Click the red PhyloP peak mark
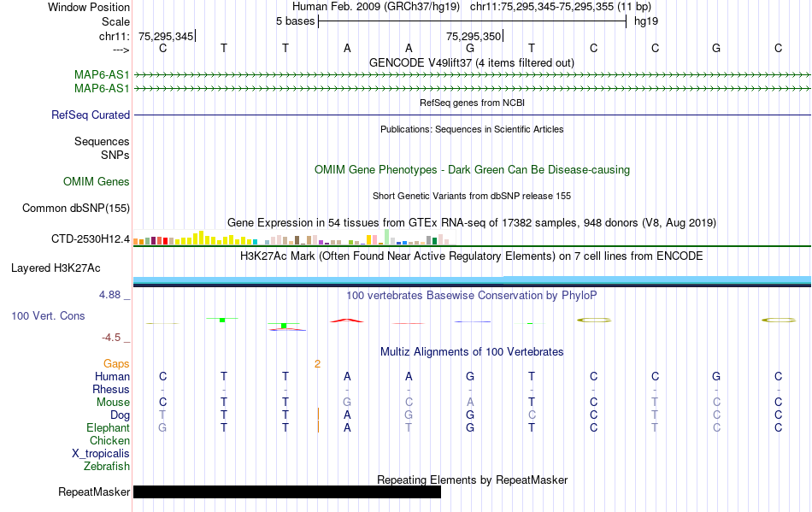 tap(347, 321)
